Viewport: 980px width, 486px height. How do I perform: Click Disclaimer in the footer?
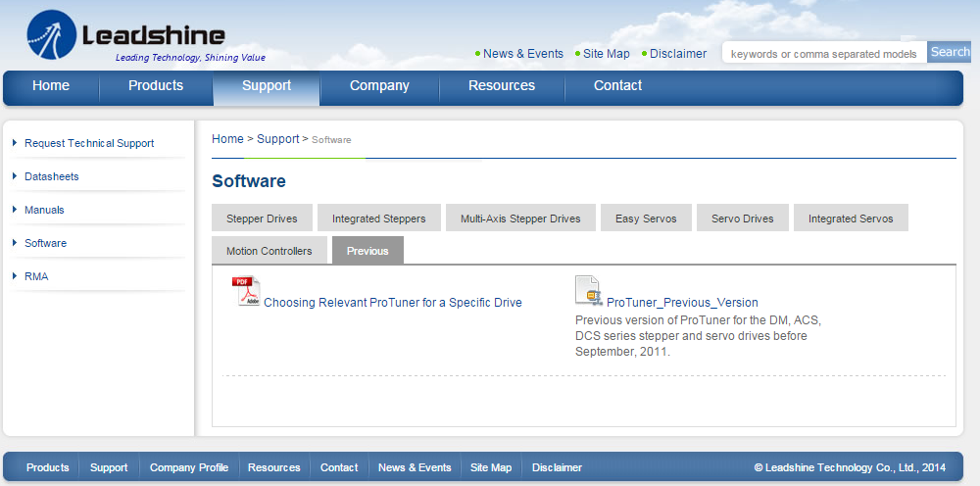tap(557, 467)
